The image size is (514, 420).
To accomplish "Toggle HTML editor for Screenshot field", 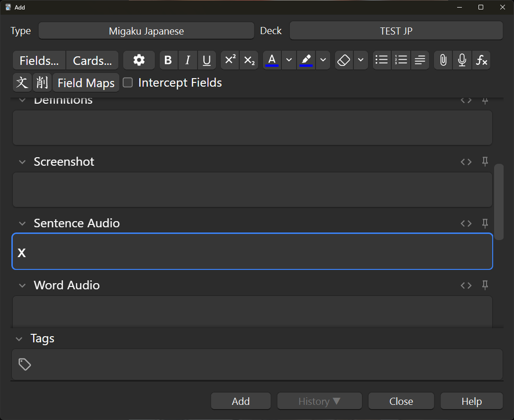I will 466,162.
